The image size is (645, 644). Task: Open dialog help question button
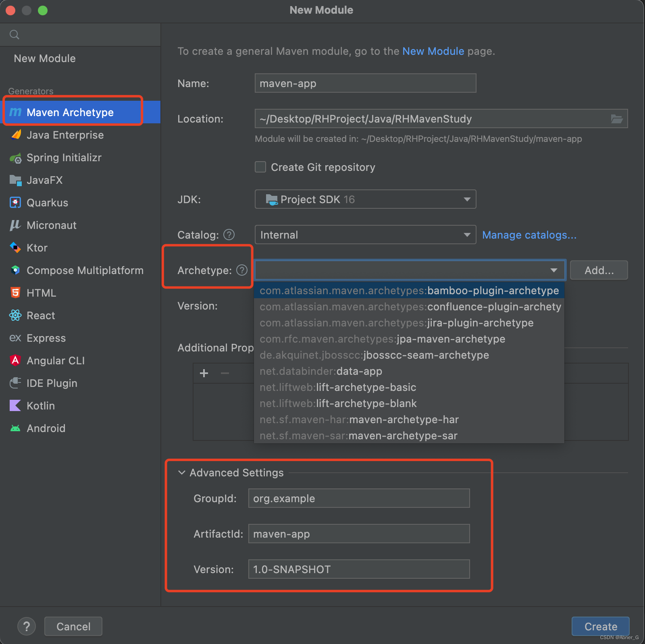[27, 626]
